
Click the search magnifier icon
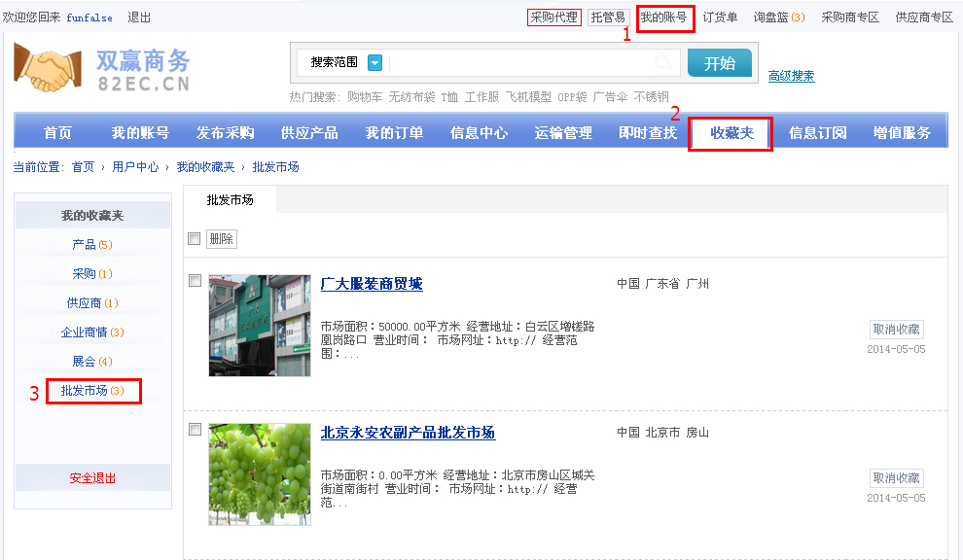coord(663,63)
